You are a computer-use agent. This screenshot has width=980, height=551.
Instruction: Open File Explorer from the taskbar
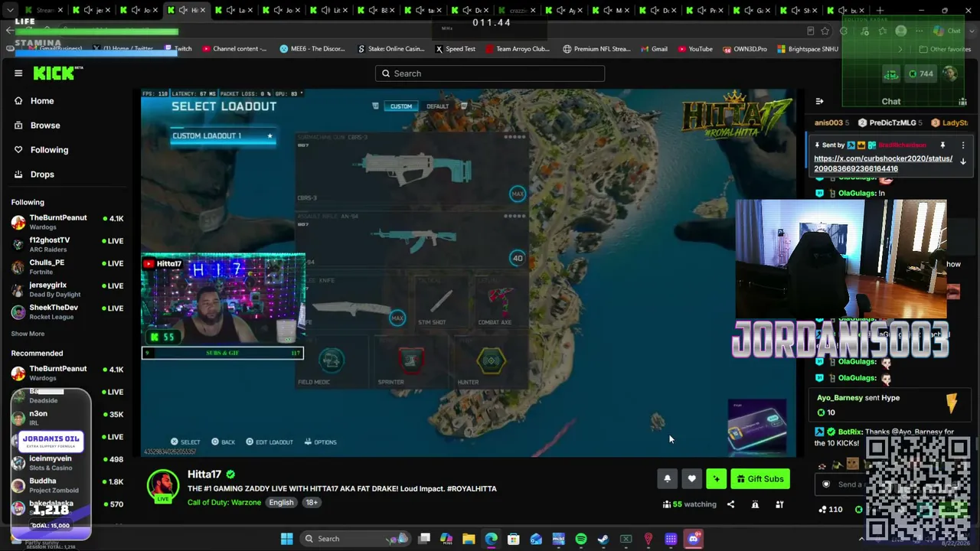(469, 539)
